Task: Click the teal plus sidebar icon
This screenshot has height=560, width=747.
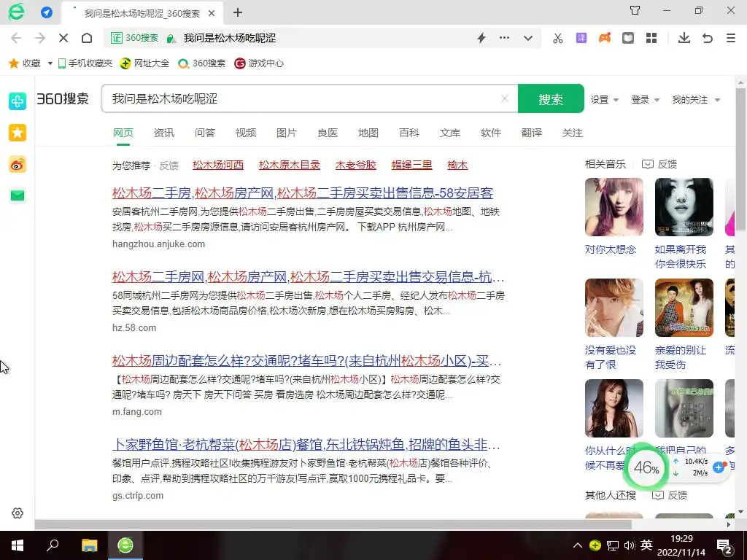Action: pyautogui.click(x=18, y=101)
